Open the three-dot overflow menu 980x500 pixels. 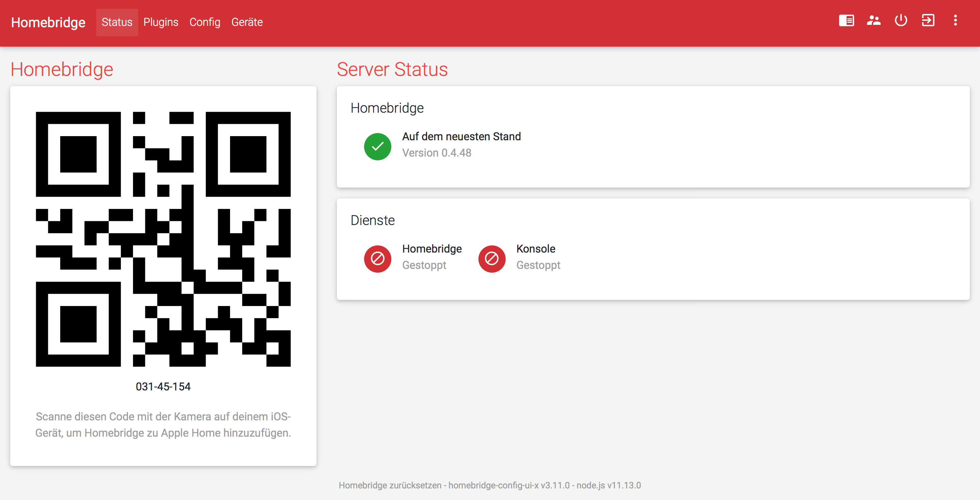tap(955, 20)
